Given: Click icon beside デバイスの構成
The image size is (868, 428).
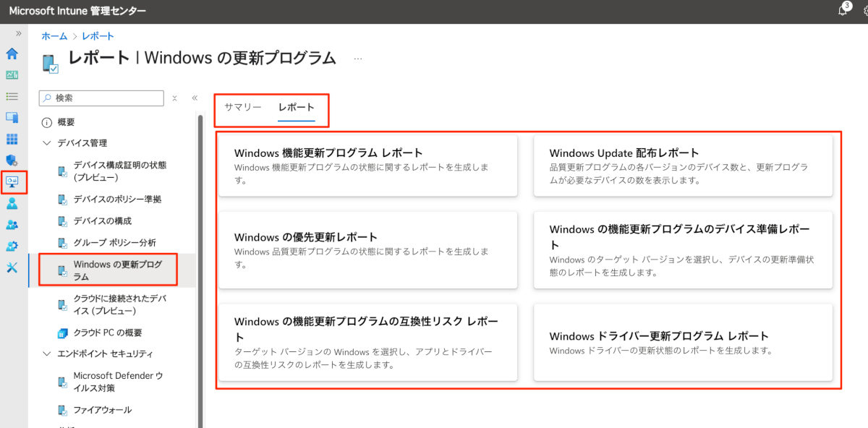Looking at the screenshot, I should point(63,221).
